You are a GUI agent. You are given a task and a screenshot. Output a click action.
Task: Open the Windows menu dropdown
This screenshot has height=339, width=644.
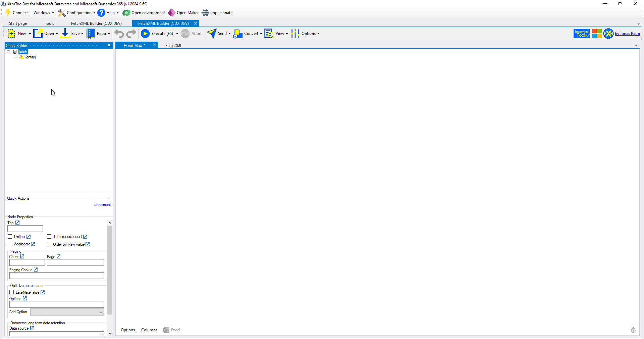(43, 13)
